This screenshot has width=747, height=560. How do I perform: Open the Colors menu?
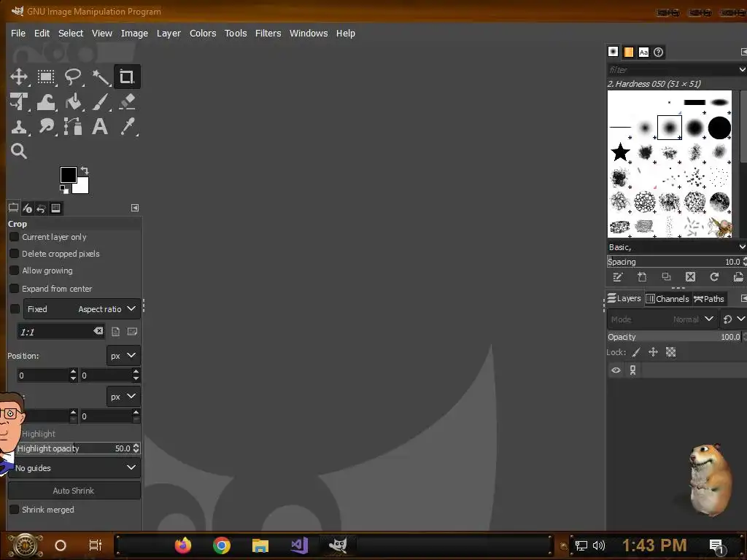203,34
